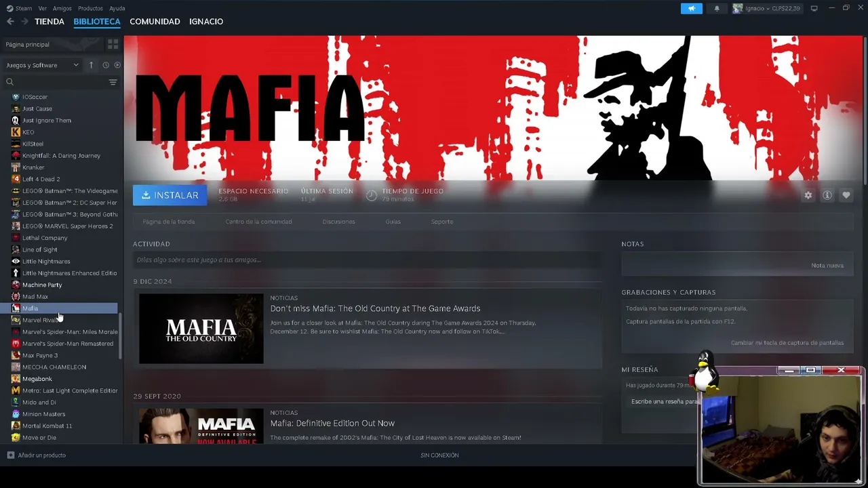Click the activity text field for friends

[367, 260]
